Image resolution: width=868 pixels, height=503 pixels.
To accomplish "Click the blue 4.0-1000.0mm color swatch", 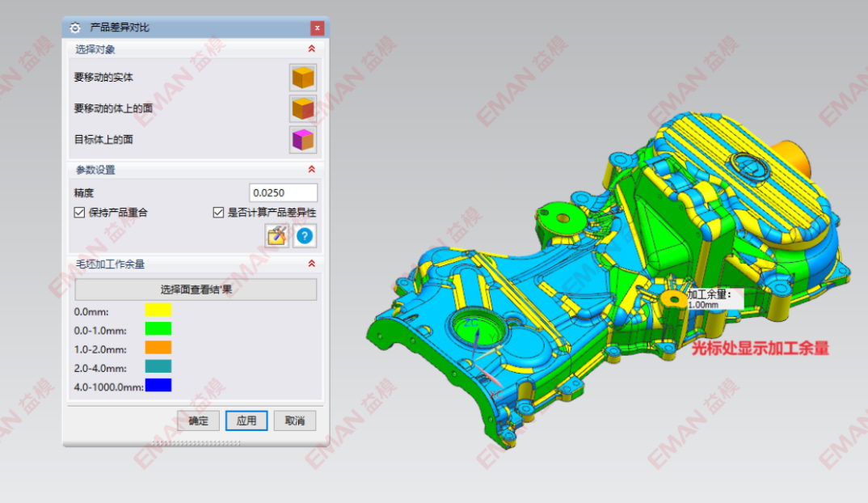I will (158, 385).
